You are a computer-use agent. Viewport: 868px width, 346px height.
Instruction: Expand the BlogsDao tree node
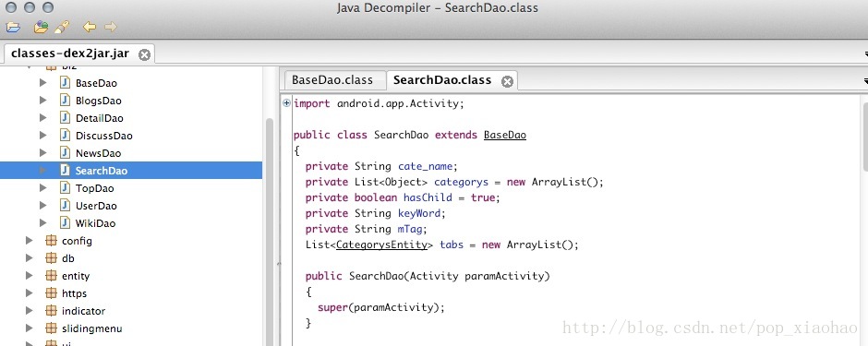coord(43,100)
